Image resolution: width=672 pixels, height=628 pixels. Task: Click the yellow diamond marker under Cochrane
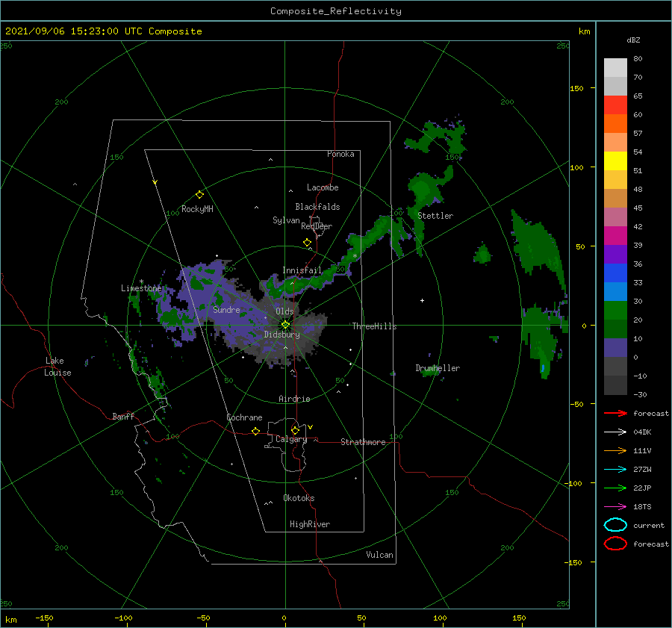tap(256, 431)
